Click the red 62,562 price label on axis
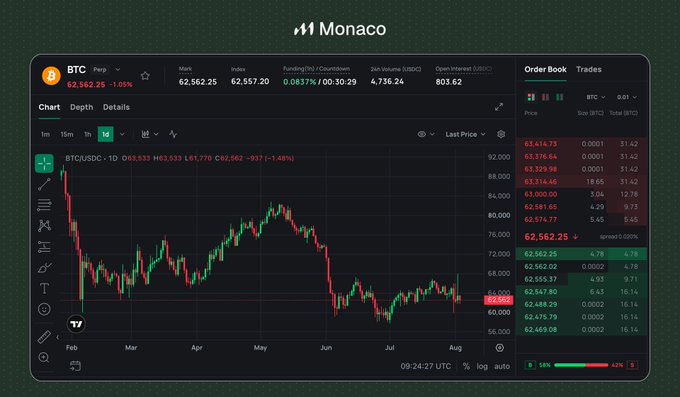The height and width of the screenshot is (397, 680). (498, 300)
